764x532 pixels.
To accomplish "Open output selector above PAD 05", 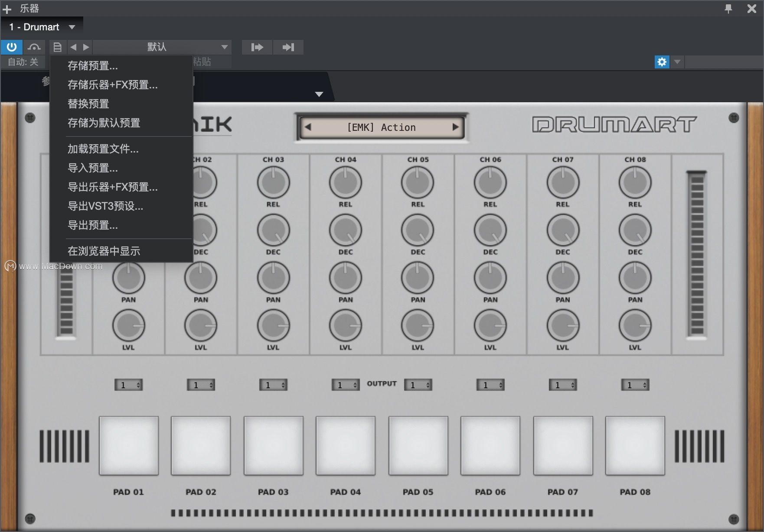I will tap(418, 385).
